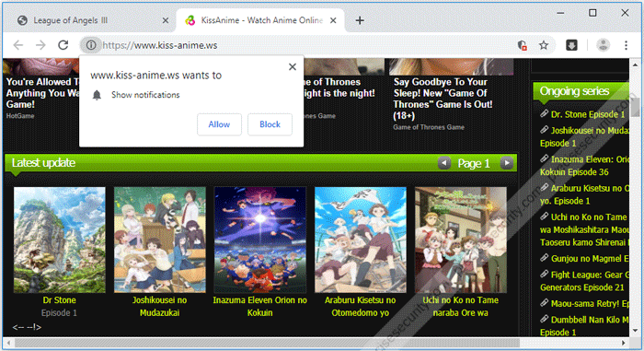Close the notification permission popup
The height and width of the screenshot is (351, 644).
(x=293, y=66)
